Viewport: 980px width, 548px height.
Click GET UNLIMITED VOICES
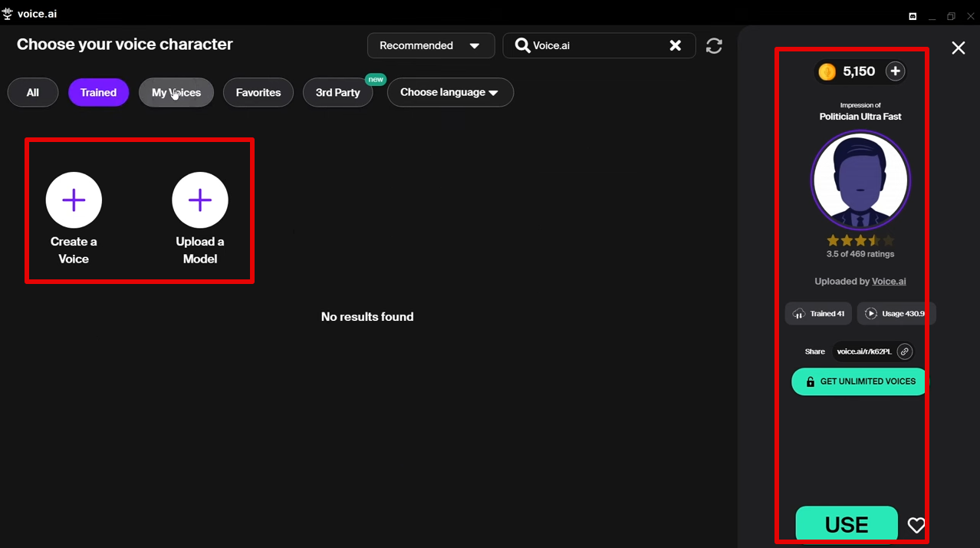(x=857, y=381)
